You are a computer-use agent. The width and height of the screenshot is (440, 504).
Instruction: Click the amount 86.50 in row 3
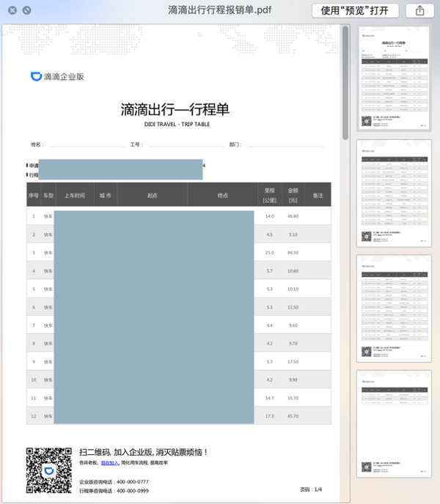pyautogui.click(x=293, y=253)
